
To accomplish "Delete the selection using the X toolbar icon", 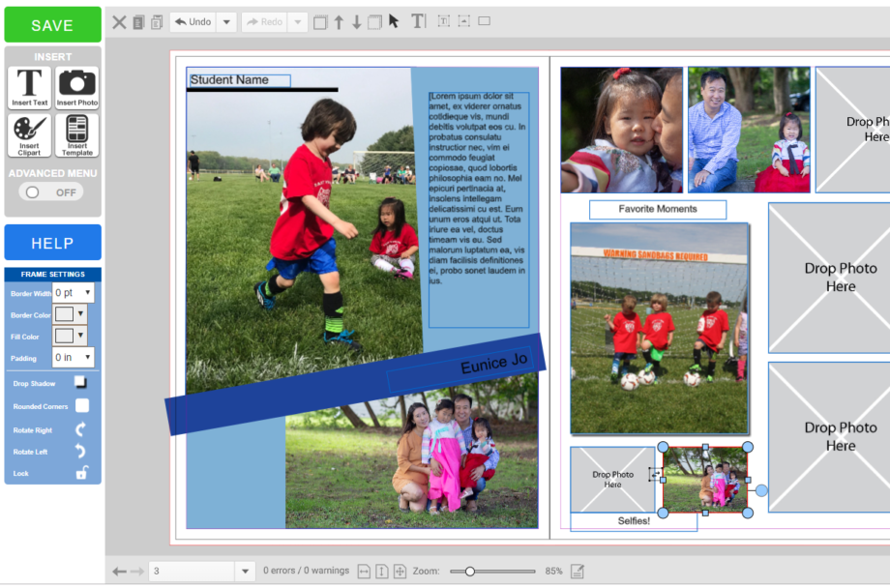I will coord(118,21).
